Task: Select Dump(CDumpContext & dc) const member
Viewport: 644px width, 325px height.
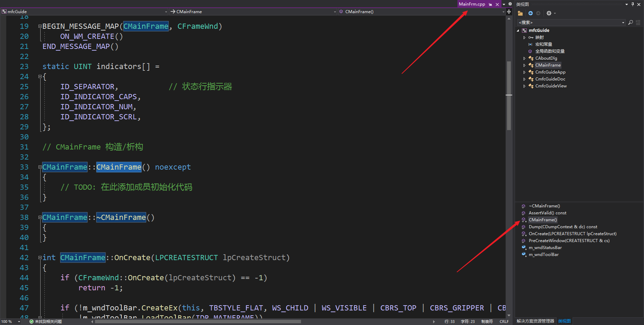Action: point(563,227)
